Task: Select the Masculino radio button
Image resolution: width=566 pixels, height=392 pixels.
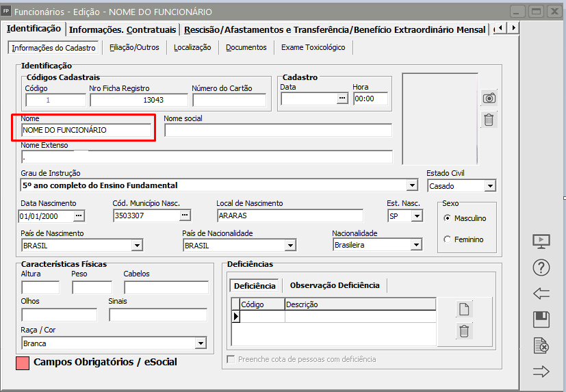Action: pyautogui.click(x=448, y=218)
